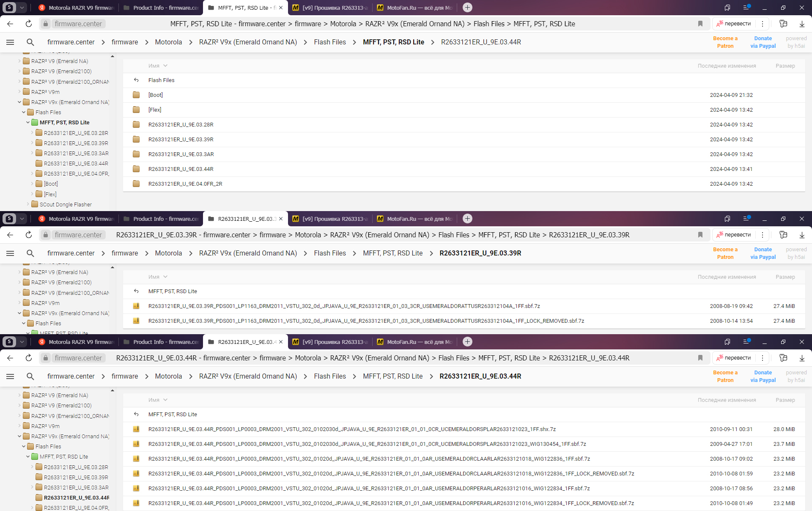
Task: Click the Flash Files breadcrumb in the 03.44R window
Action: coord(330,376)
